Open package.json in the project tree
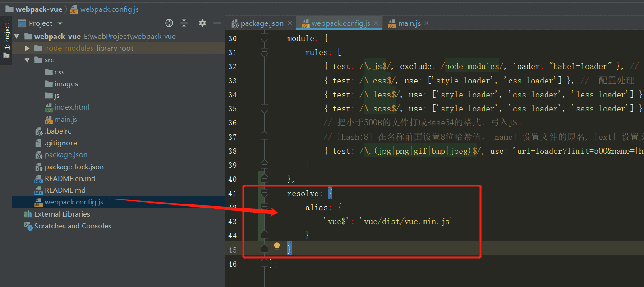Screen dimensions: 644x287 point(61,155)
